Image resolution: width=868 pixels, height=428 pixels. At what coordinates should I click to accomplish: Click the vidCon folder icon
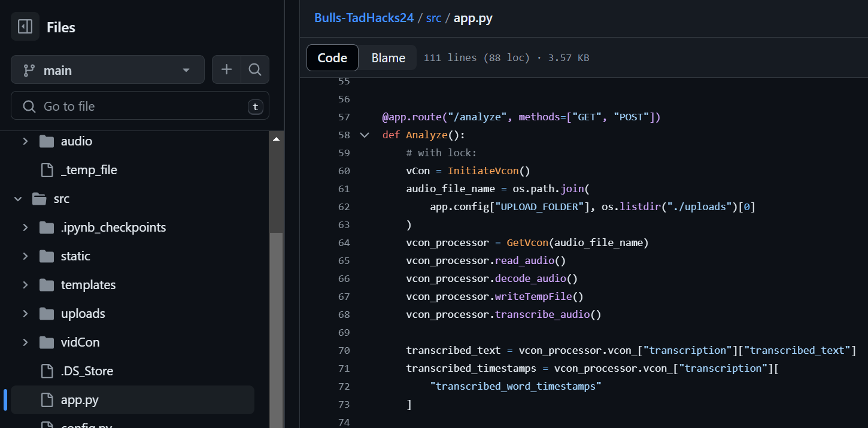click(47, 342)
